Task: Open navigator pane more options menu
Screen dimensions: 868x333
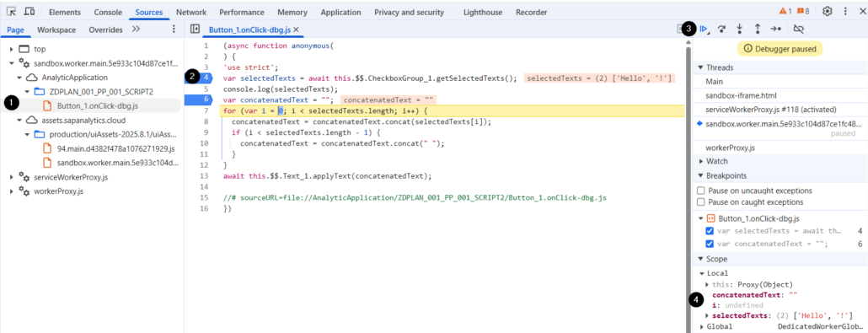Action: pos(174,30)
